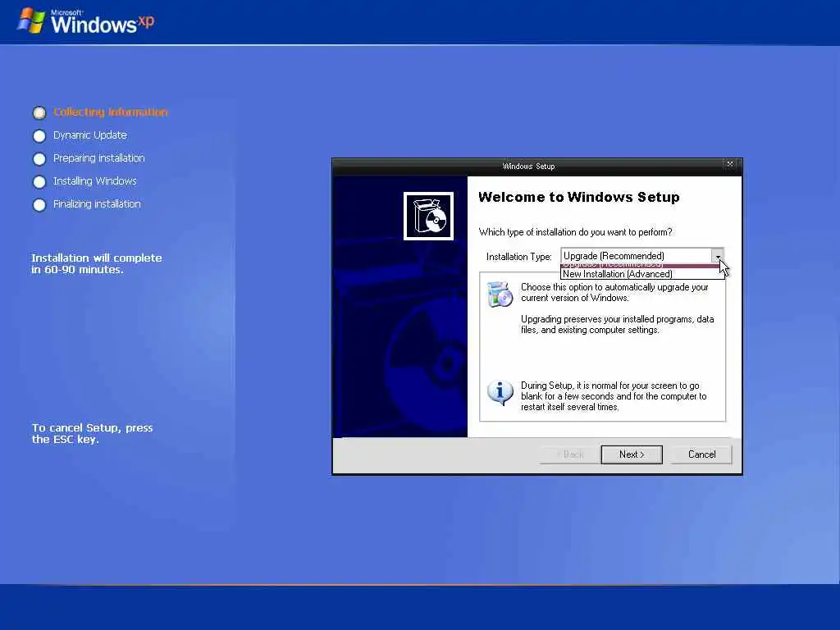
Task: Click the Finalizing installation step bullet
Action: [x=39, y=205]
